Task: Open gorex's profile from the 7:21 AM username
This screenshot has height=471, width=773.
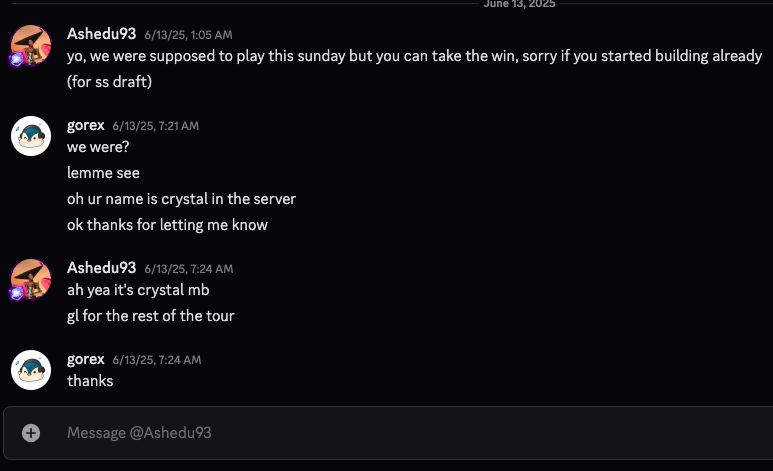Action: (86, 125)
